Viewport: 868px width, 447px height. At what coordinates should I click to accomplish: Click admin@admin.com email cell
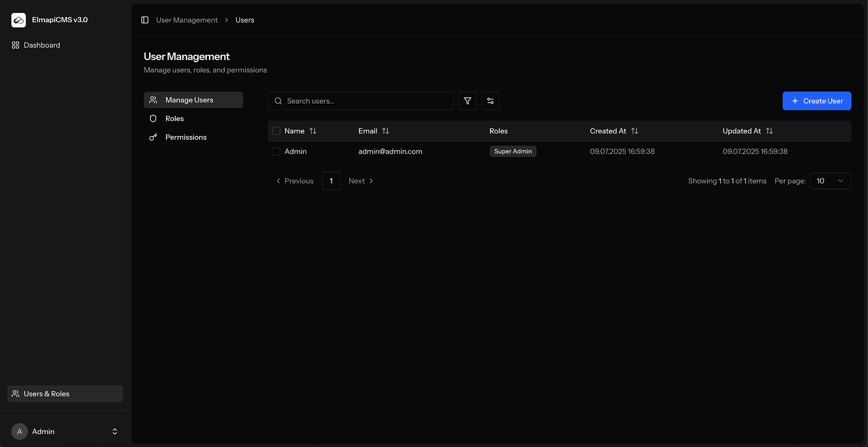tap(391, 152)
